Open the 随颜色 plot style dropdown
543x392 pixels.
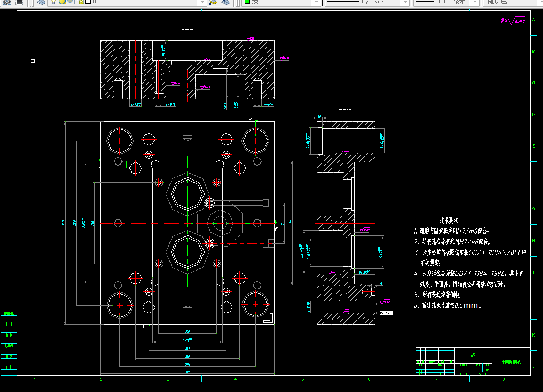513,2
